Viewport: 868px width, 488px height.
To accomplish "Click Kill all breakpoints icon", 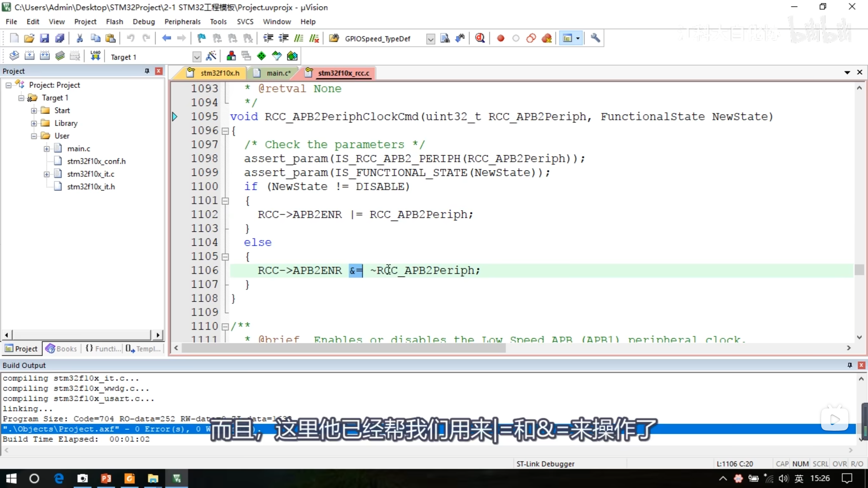I will (547, 38).
